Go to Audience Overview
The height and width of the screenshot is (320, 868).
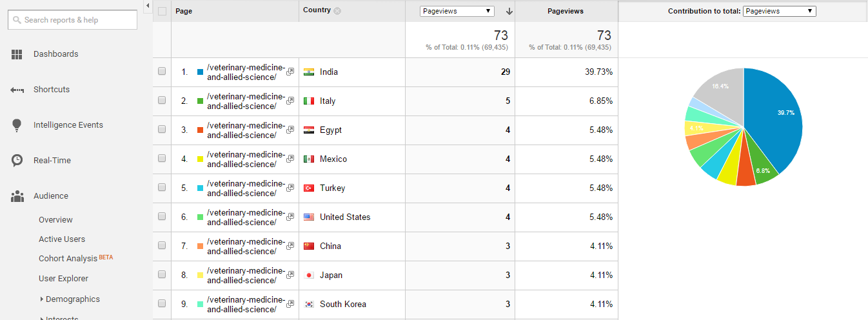coord(55,220)
